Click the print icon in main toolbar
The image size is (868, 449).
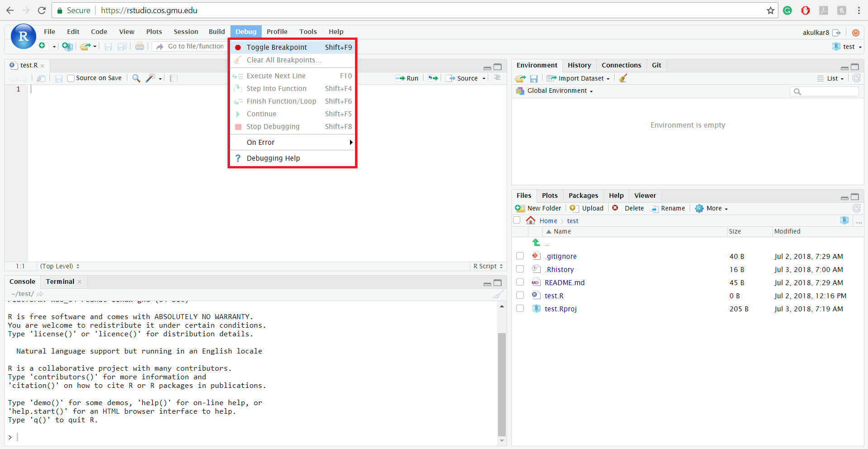point(139,46)
